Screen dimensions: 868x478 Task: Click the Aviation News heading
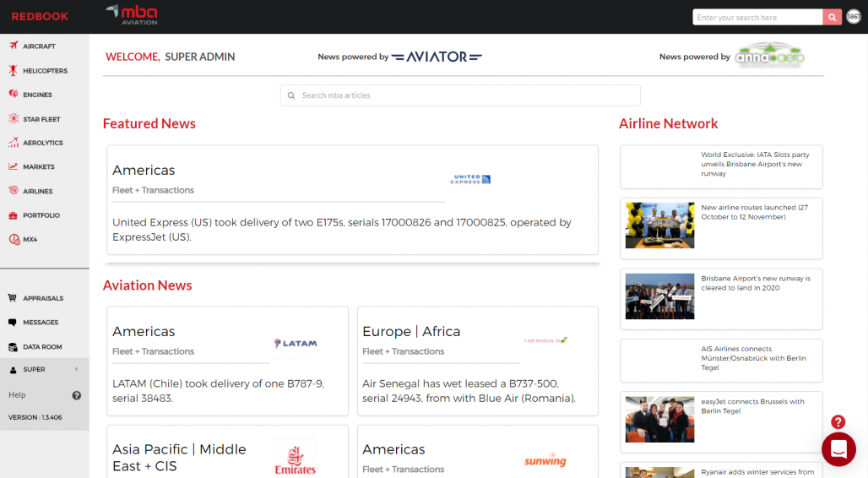point(147,285)
